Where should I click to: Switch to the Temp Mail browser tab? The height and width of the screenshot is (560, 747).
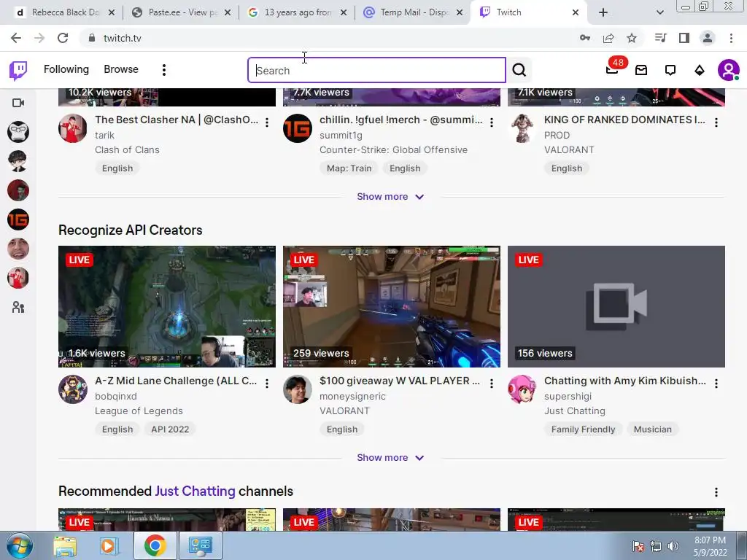click(x=413, y=12)
